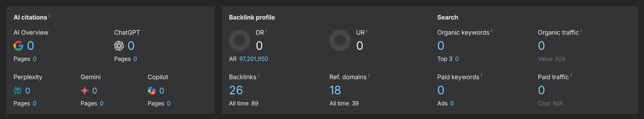This screenshot has width=644, height=119.
Task: Click the Copilot logo icon
Action: [151, 91]
